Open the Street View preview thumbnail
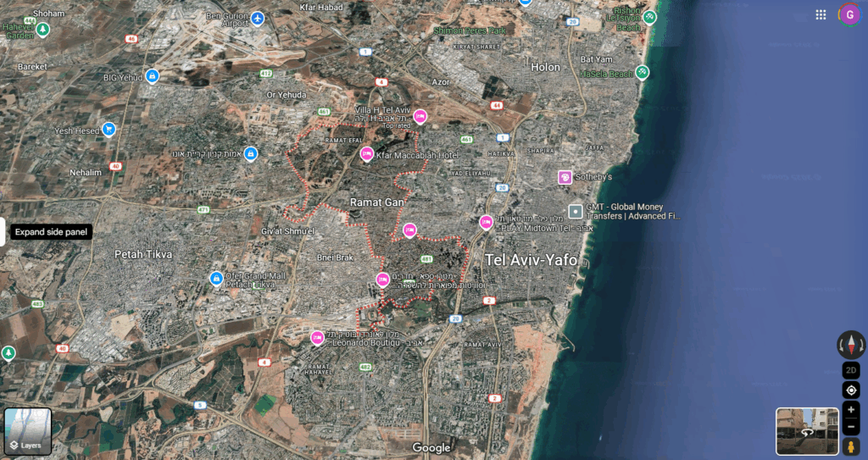Viewport: 868px width, 460px height. pyautogui.click(x=806, y=430)
